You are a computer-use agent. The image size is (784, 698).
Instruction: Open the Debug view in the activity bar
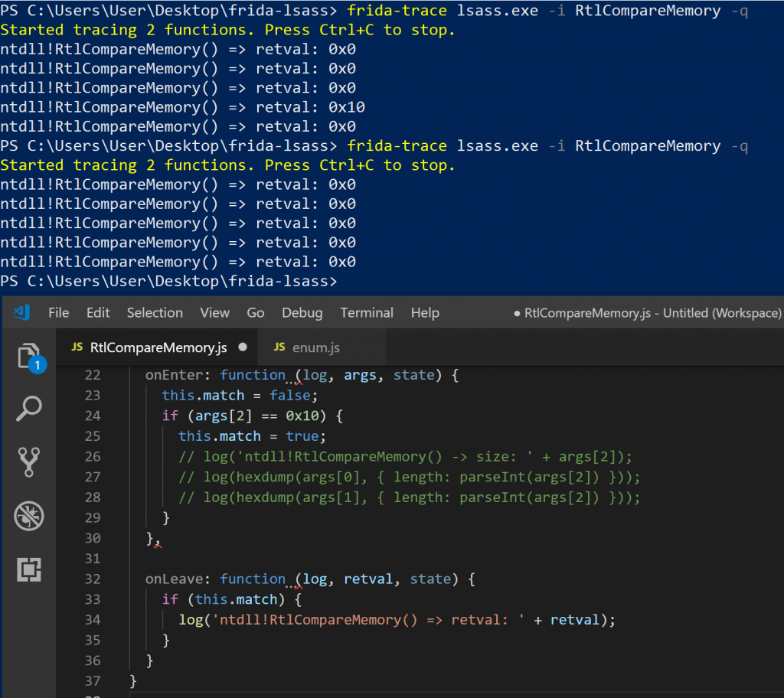(x=28, y=517)
